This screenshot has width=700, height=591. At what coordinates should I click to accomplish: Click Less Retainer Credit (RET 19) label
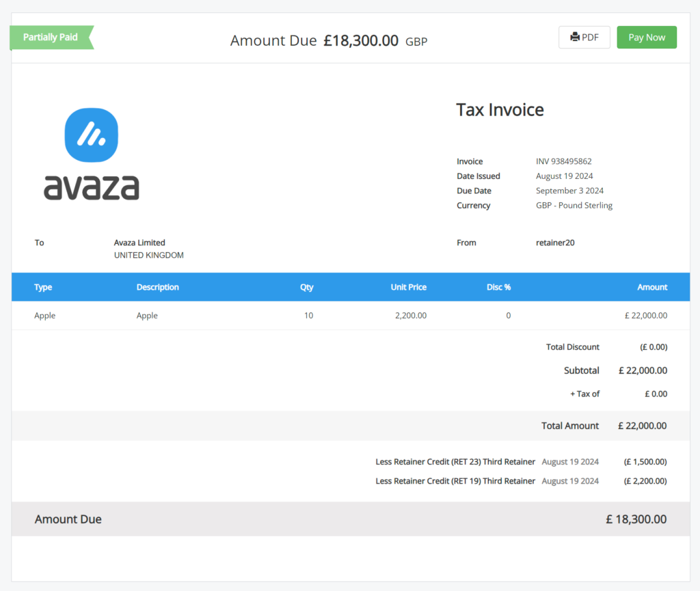[x=455, y=481]
